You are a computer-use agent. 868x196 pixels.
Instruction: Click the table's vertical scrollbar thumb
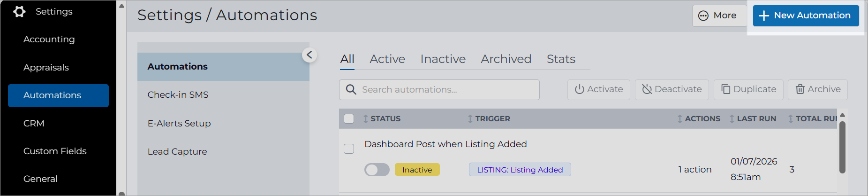842,148
